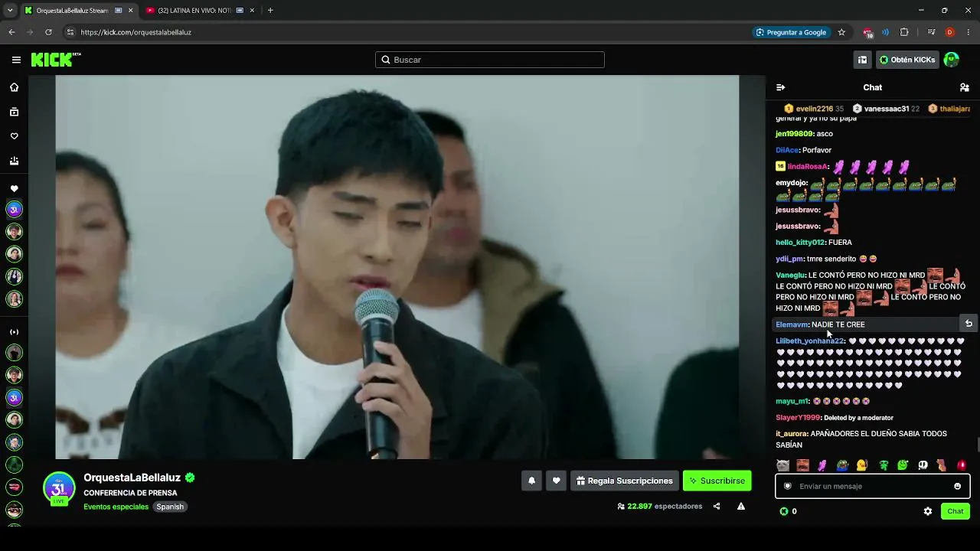Open Home in the Kick sidebar
Viewport: 980px width, 551px height.
pos(14,87)
